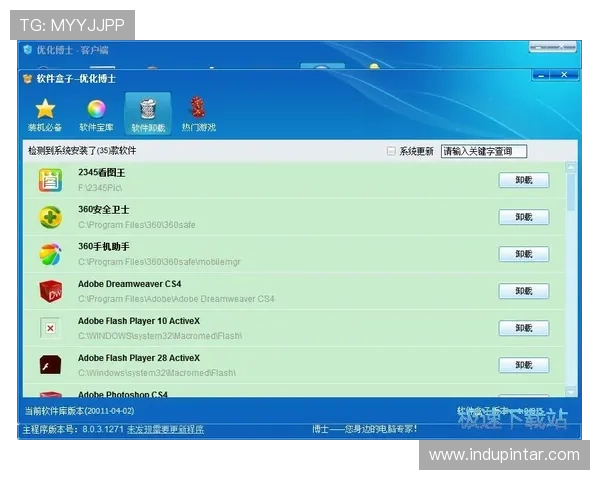The image size is (600, 480).
Task: Click the software list scrollbar thumb
Action: click(x=571, y=192)
